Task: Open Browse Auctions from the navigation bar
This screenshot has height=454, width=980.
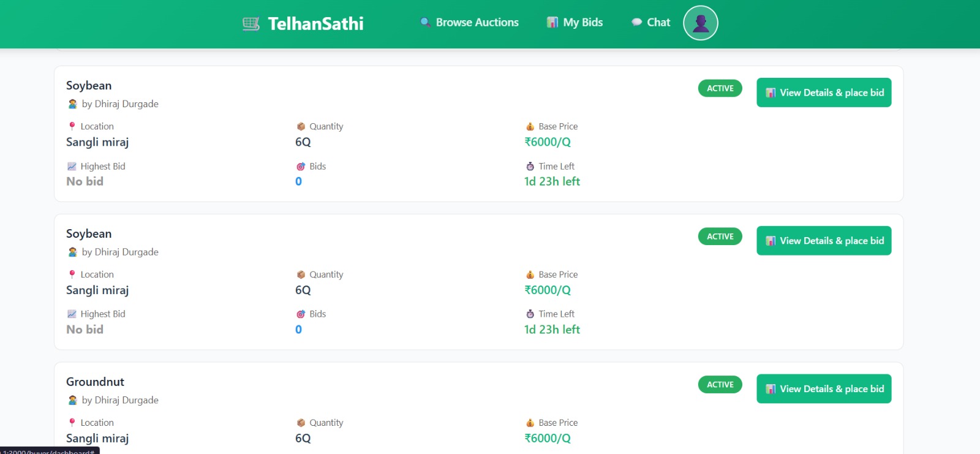Action: click(477, 22)
